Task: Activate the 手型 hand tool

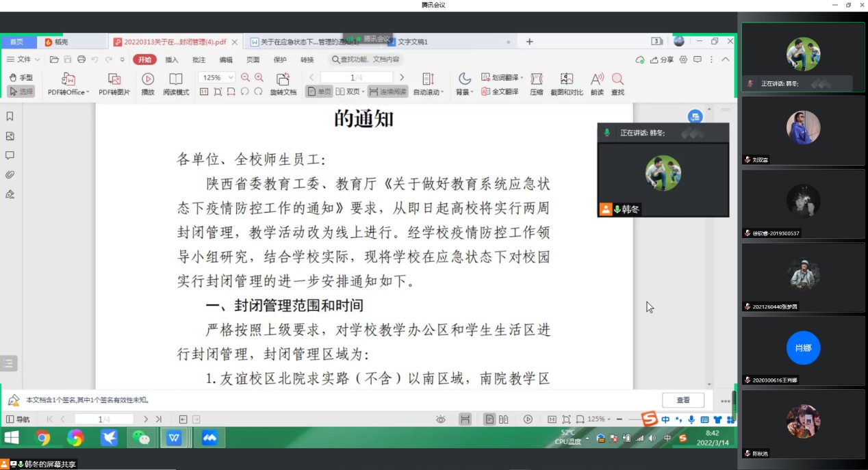Action: 21,78
